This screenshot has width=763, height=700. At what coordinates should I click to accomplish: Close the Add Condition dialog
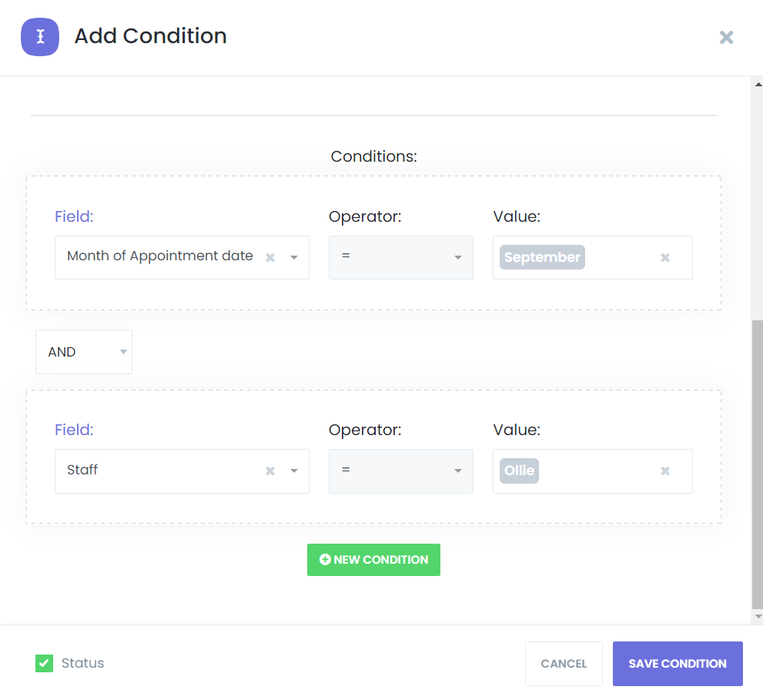(x=726, y=37)
